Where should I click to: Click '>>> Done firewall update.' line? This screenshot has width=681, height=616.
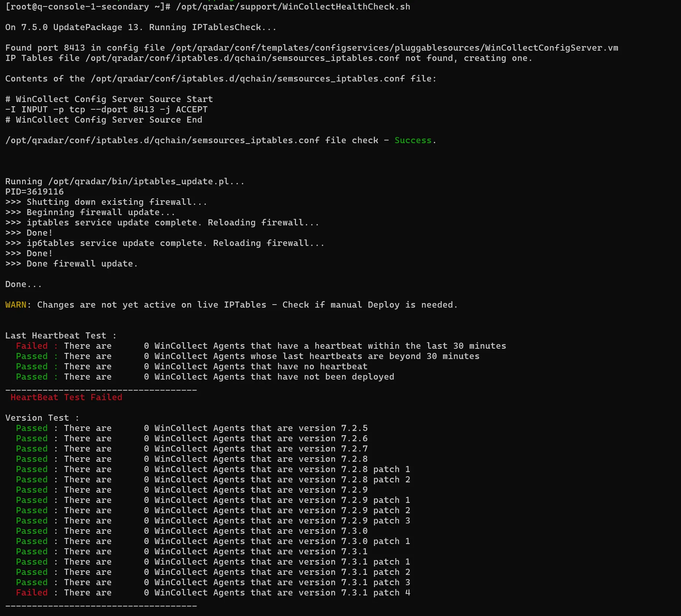coord(72,264)
